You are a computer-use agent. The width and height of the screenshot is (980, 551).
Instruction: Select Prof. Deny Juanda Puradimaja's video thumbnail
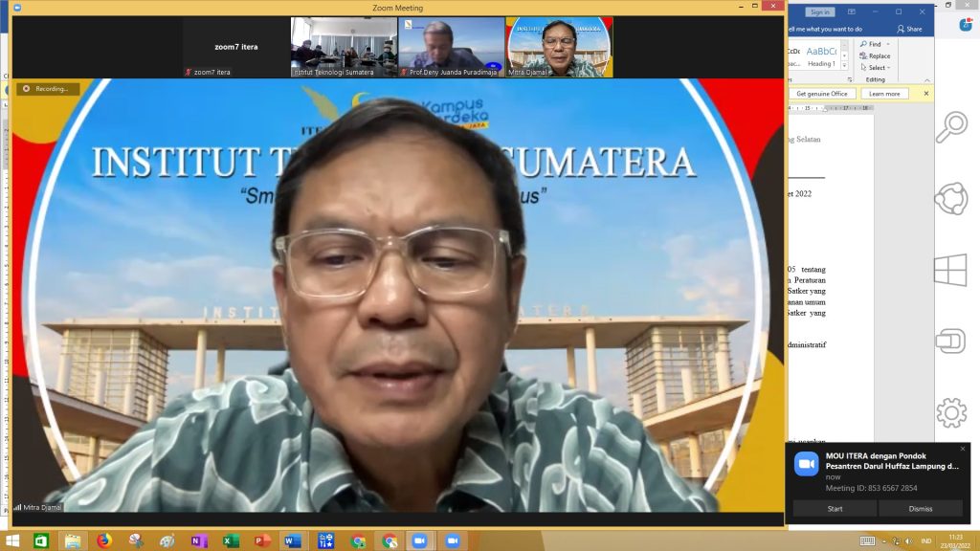click(452, 47)
